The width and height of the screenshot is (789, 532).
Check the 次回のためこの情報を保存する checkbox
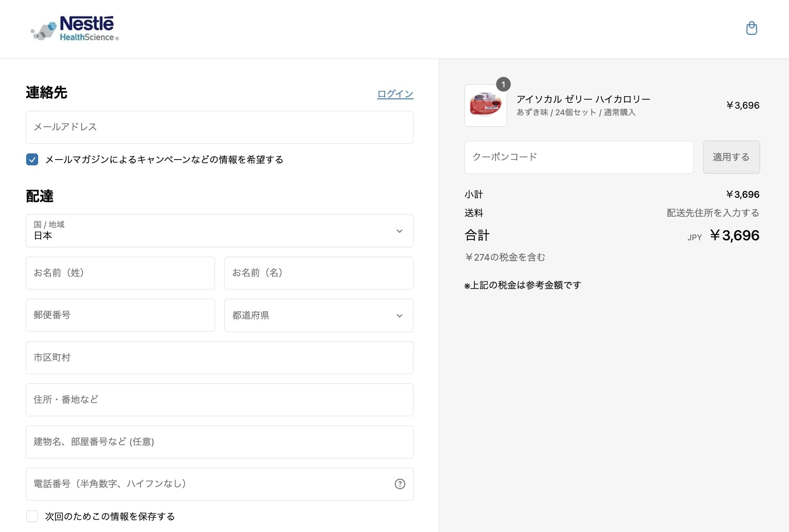tap(32, 516)
